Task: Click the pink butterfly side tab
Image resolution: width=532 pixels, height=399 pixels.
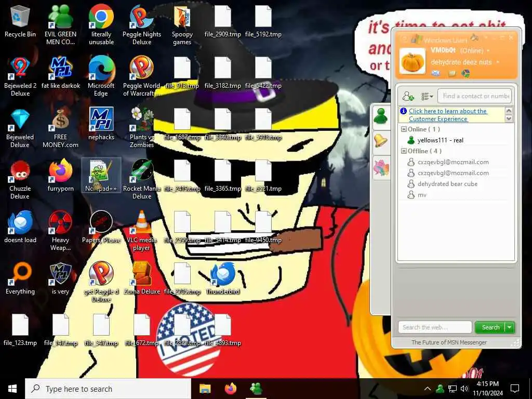Action: pyautogui.click(x=381, y=167)
